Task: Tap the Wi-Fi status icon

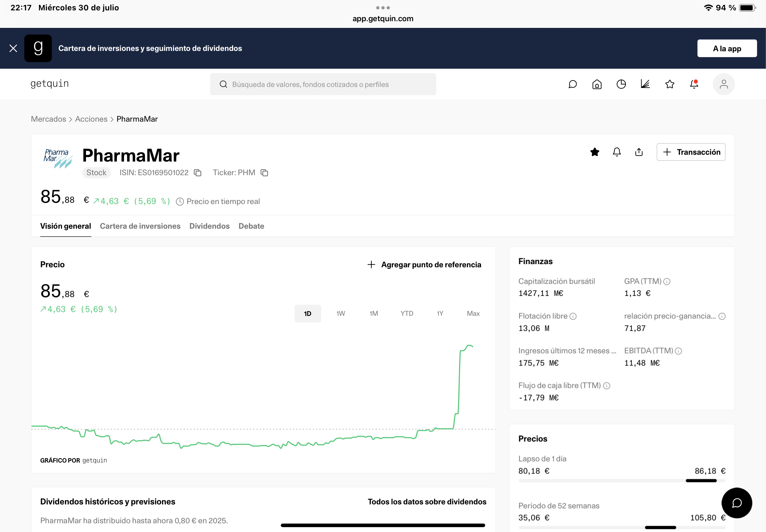Action: tap(708, 8)
